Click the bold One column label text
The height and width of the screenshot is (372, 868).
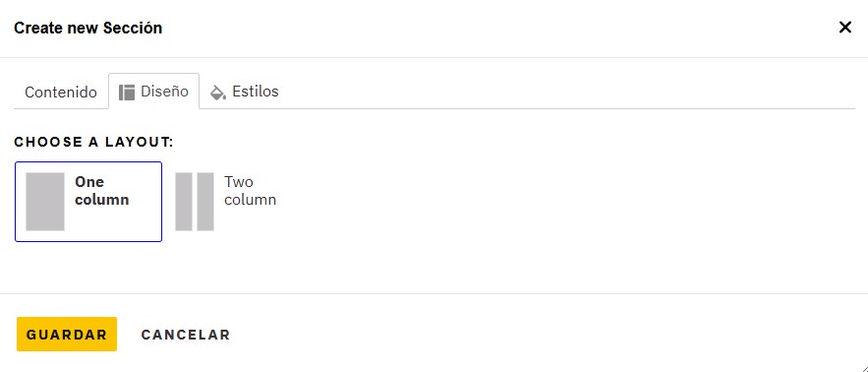point(102,191)
